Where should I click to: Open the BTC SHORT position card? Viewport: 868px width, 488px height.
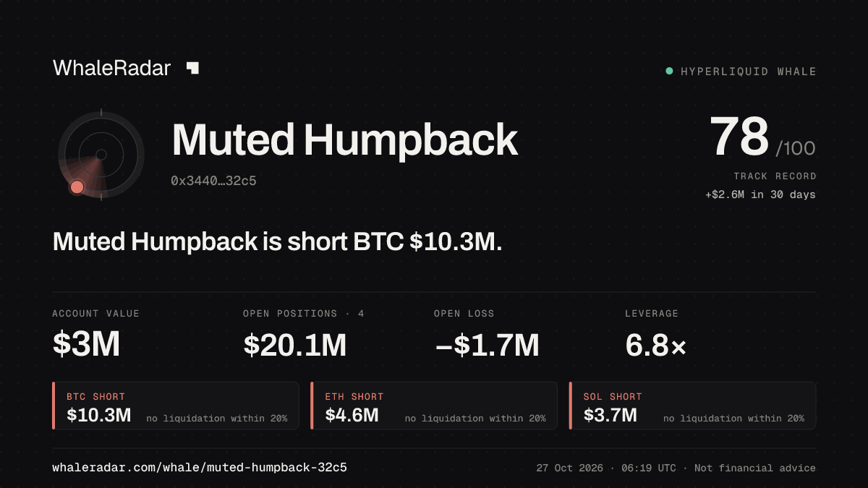(x=176, y=406)
